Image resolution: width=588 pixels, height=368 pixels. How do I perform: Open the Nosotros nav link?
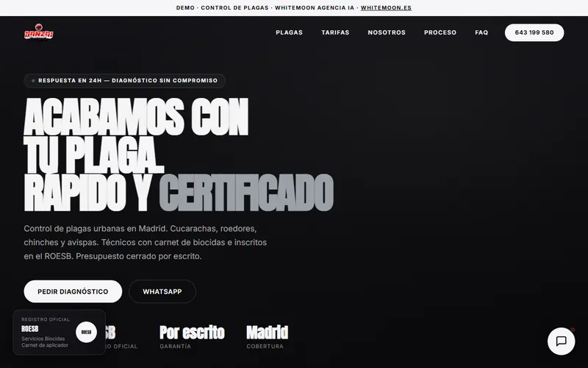coord(387,32)
